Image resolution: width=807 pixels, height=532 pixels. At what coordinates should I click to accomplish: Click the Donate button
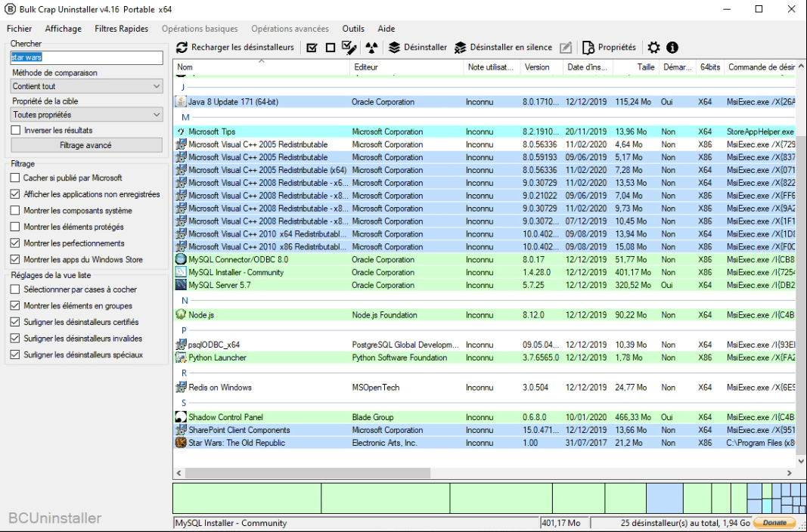(x=774, y=523)
